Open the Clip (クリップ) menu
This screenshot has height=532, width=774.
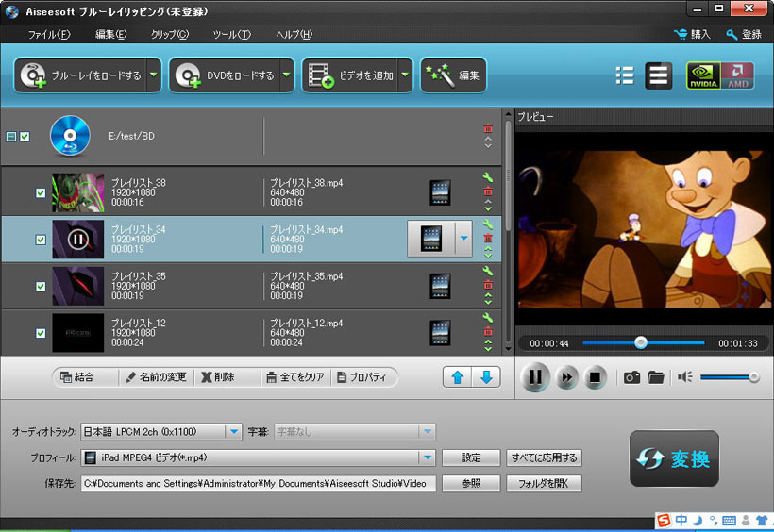pyautogui.click(x=170, y=35)
